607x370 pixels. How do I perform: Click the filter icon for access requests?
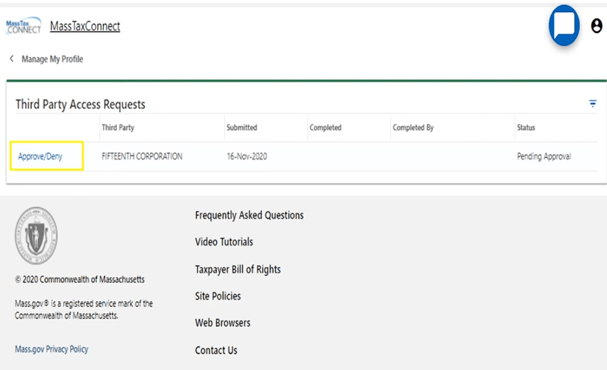click(592, 103)
